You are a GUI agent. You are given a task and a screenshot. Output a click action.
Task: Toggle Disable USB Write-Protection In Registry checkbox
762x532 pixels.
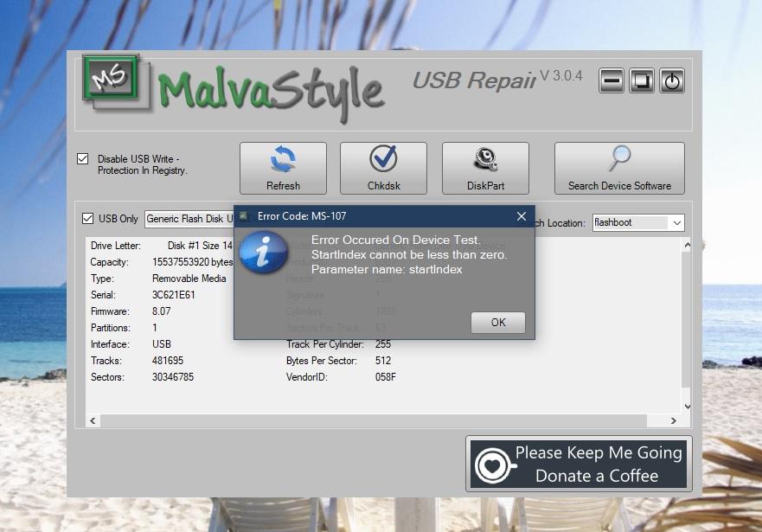[x=83, y=159]
